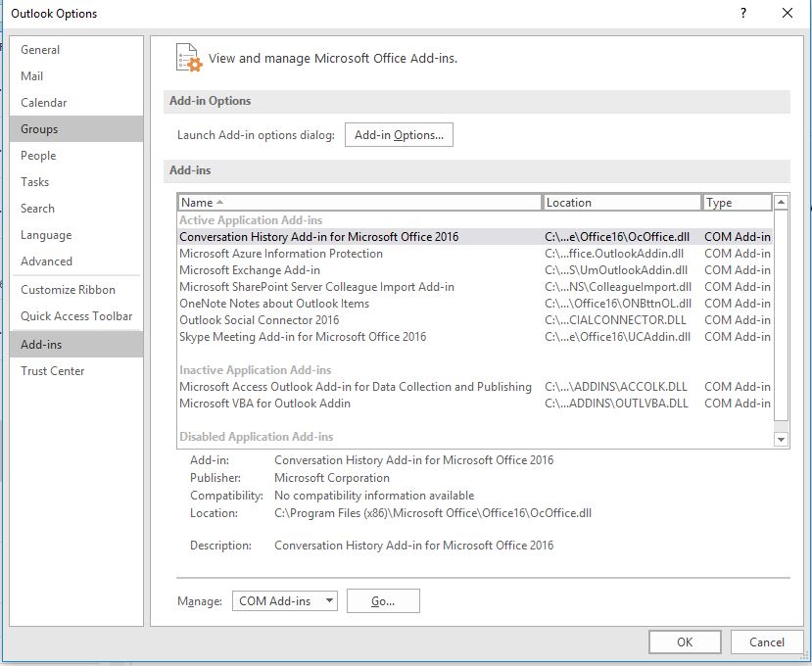
Task: Open the Language options category
Action: tap(76, 235)
